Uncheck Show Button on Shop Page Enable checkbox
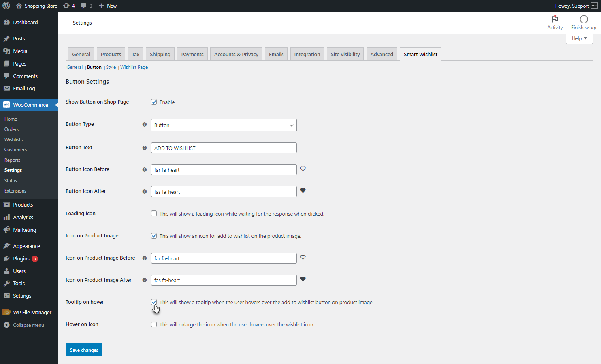601x364 pixels. coord(154,102)
